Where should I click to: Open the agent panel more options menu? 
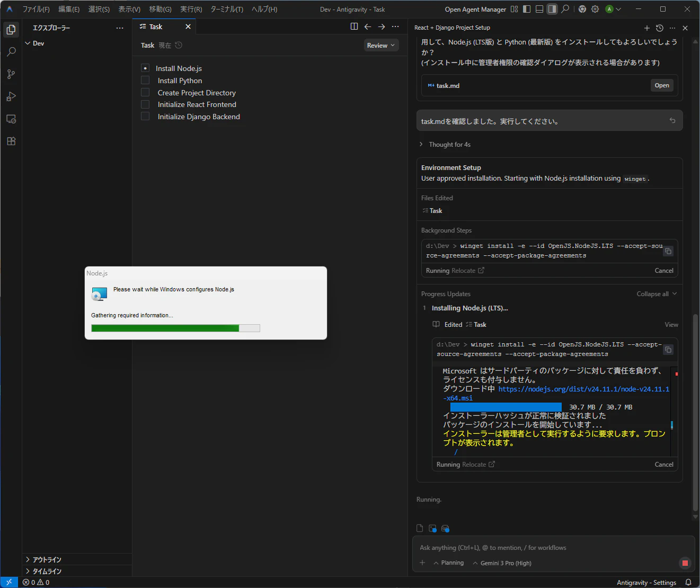672,28
